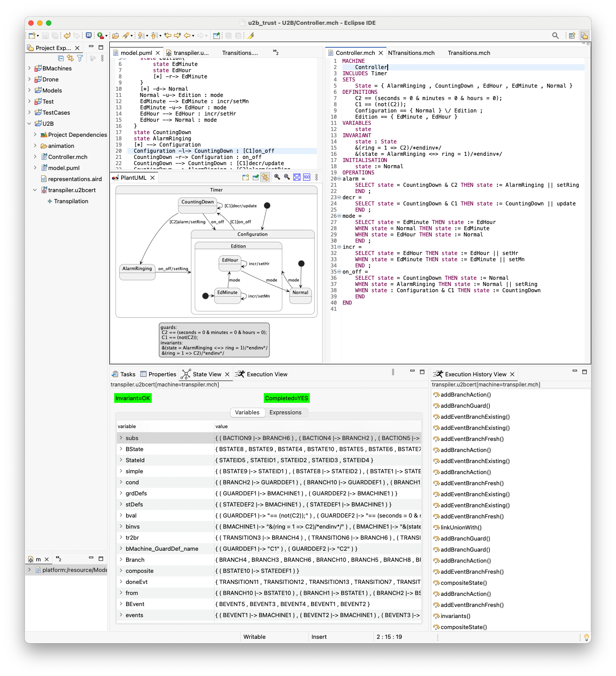Image resolution: width=616 pixels, height=676 pixels.
Task: Expand the subs variable row
Action: tap(121, 437)
